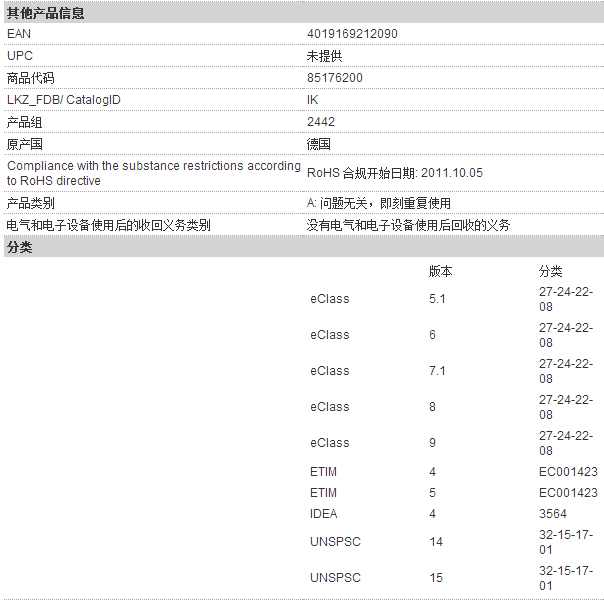Click the UPC row label
Screen dimensions: 604x600
[20, 56]
